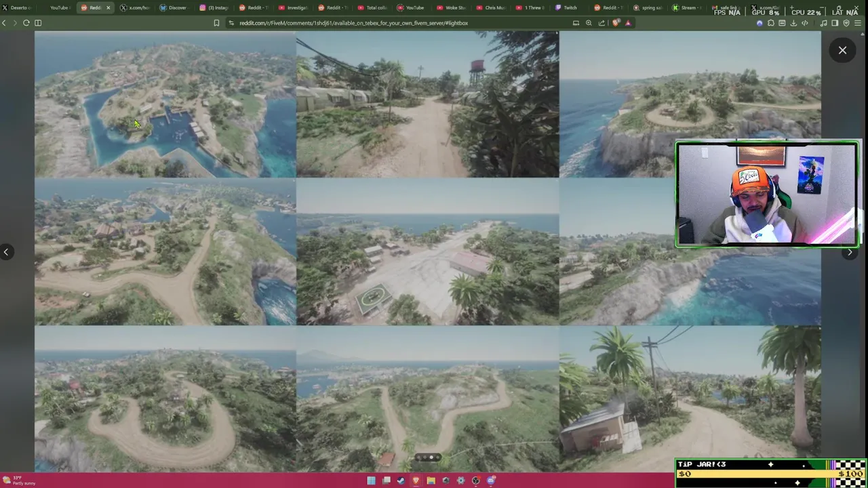Open the roadside shack with palm trees image
868x488 pixels.
[690, 399]
